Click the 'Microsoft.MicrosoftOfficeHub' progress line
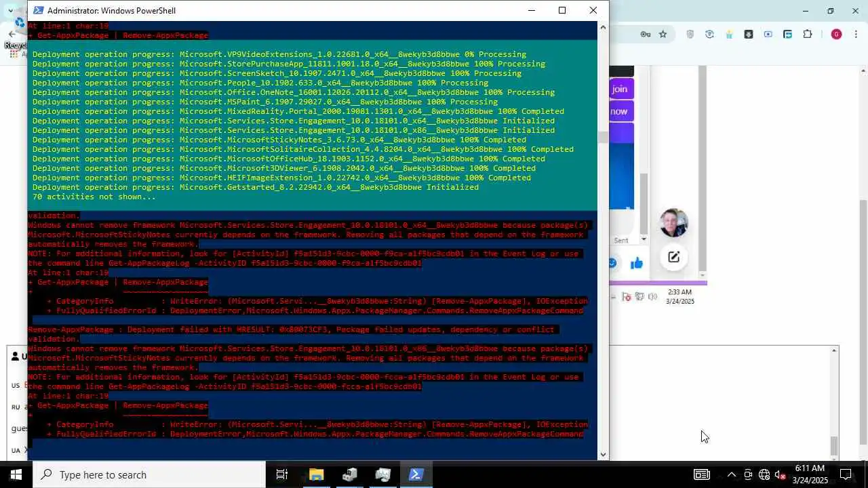868x488 pixels. point(289,159)
